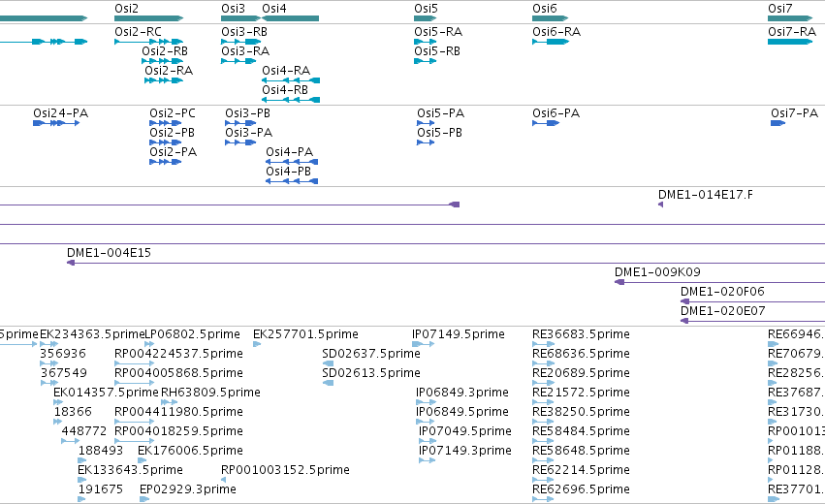Image resolution: width=825 pixels, height=504 pixels.
Task: Select protein Osi2-PB
Action: tap(172, 133)
